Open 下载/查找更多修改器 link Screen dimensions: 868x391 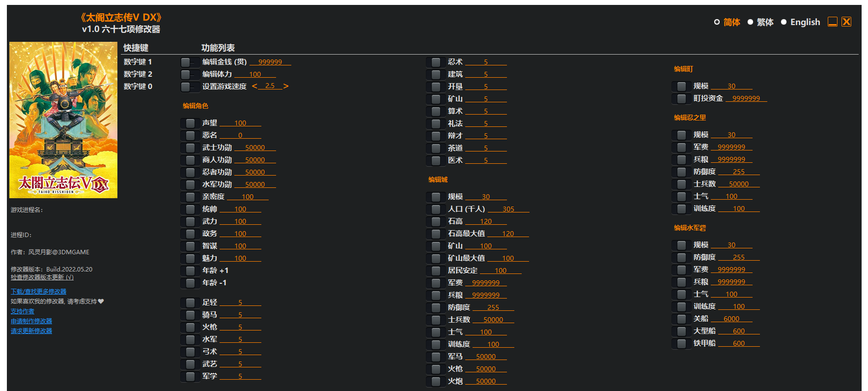click(38, 292)
